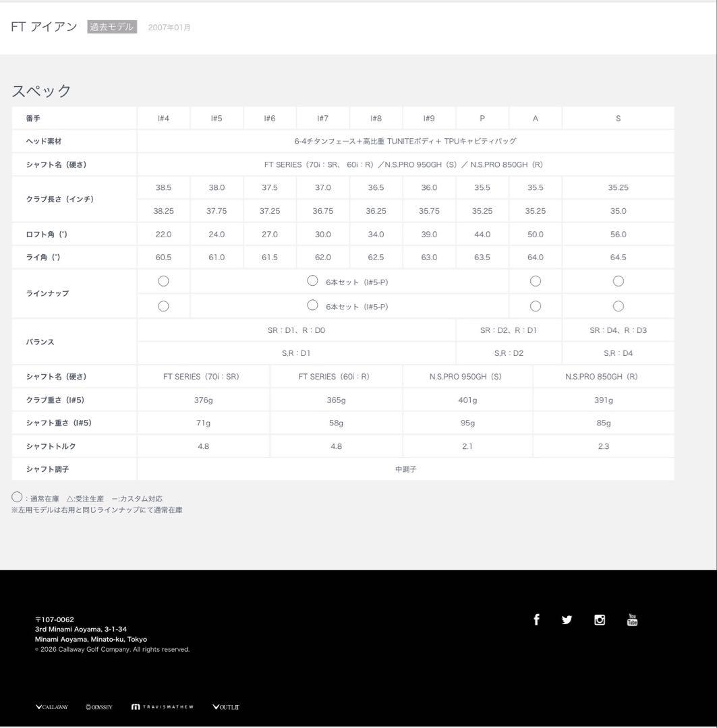Image resolution: width=717 pixels, height=728 pixels.
Task: Click the circle under column S in second lineup row
Action: click(618, 306)
